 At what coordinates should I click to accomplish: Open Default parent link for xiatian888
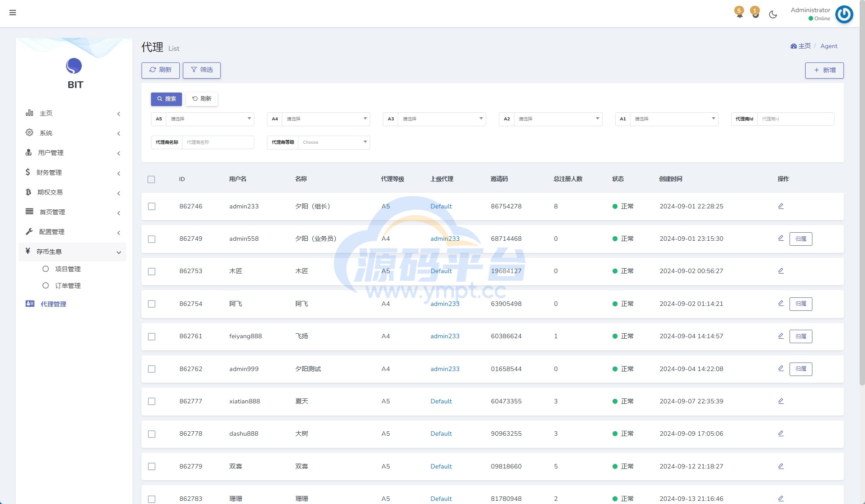pos(441,402)
